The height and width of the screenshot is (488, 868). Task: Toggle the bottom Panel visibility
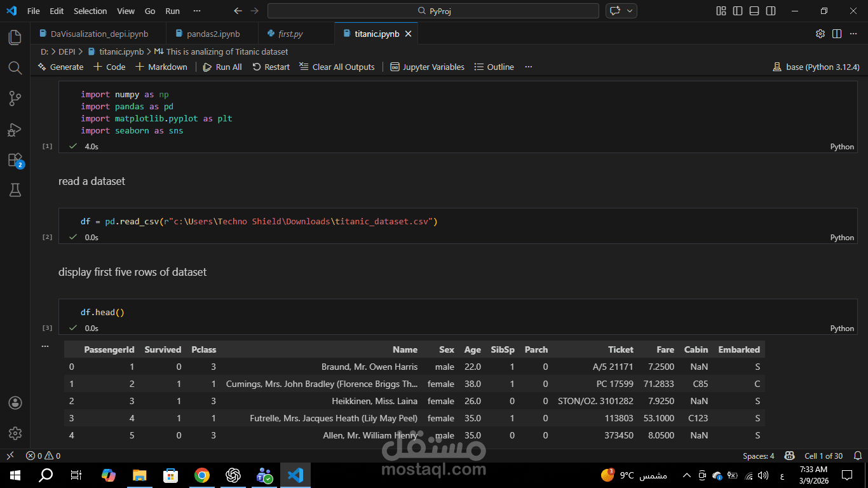[754, 11]
